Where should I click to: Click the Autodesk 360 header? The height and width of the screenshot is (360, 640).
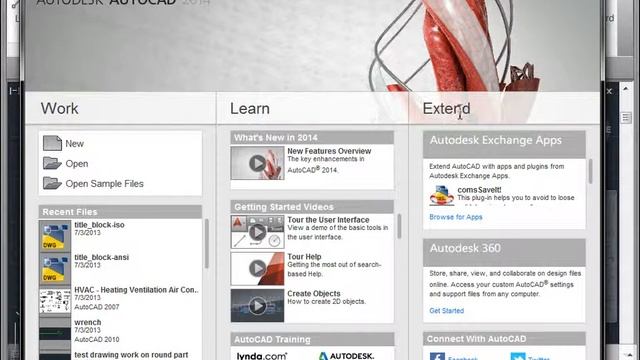click(504, 253)
